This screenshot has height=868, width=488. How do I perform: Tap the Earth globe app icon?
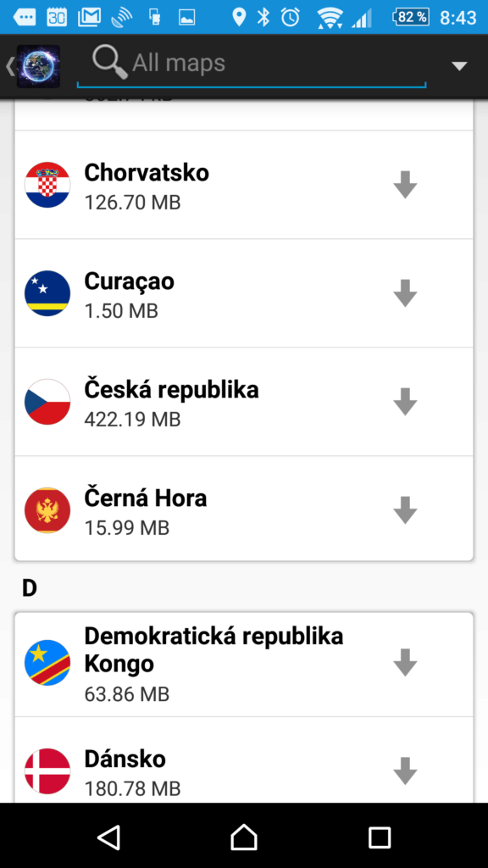click(x=38, y=66)
